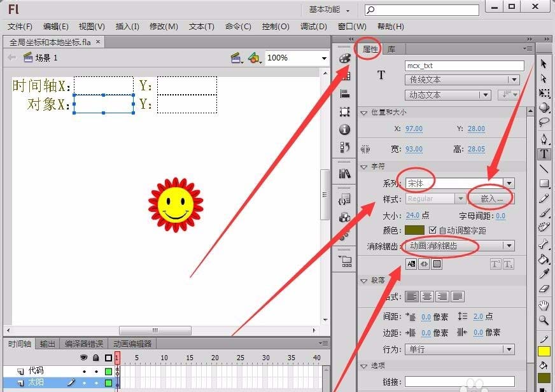
Task: Open the text engine dropdown 传统文本
Action: point(462,80)
